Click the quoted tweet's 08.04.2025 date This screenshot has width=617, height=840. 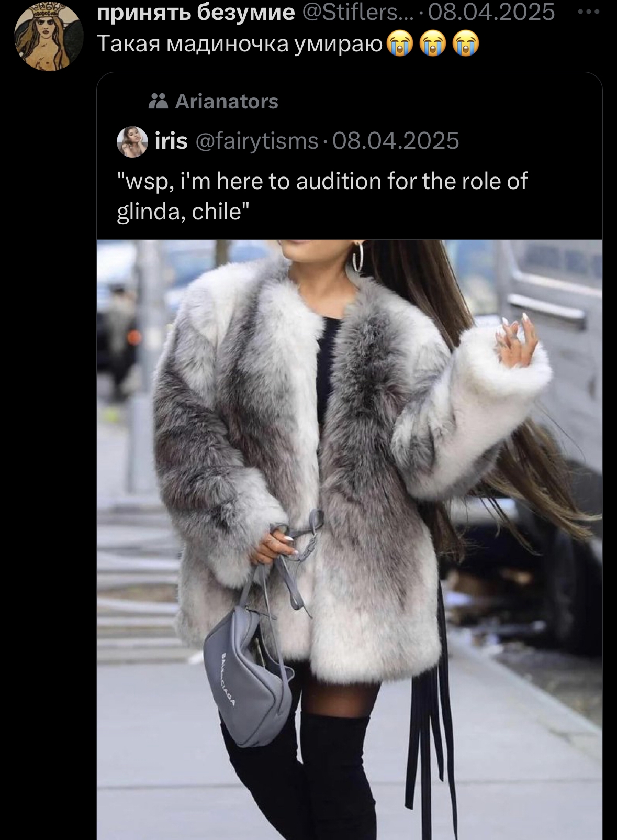[x=396, y=141]
